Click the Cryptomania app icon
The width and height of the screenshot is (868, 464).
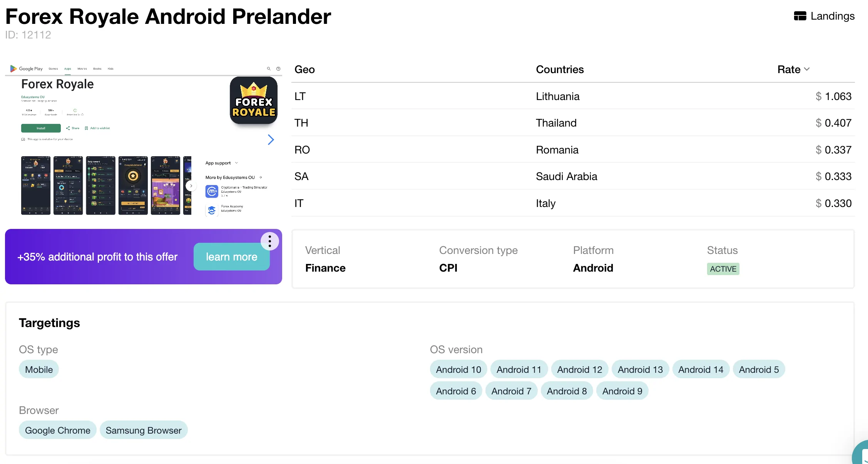[x=212, y=191]
